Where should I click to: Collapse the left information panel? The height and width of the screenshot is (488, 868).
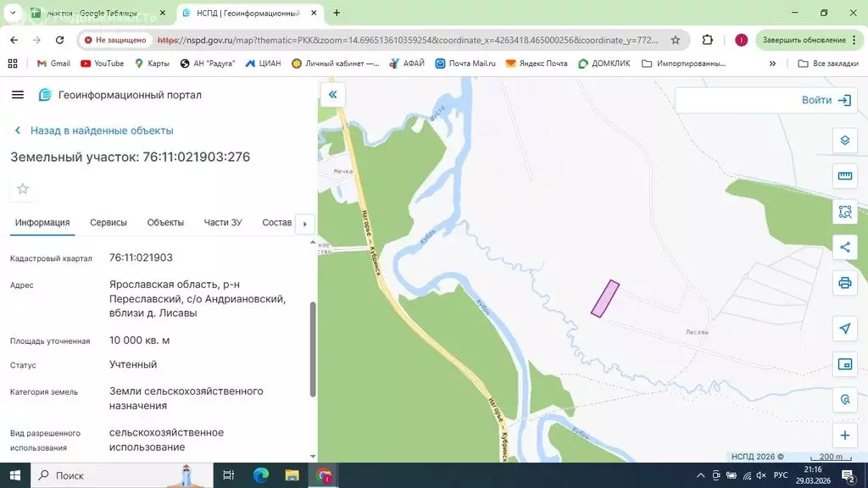pos(333,95)
